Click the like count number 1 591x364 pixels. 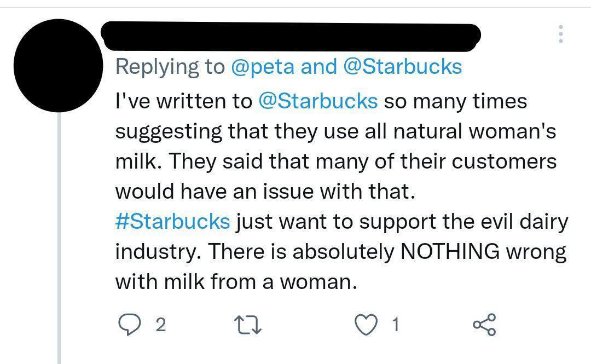[x=396, y=325]
